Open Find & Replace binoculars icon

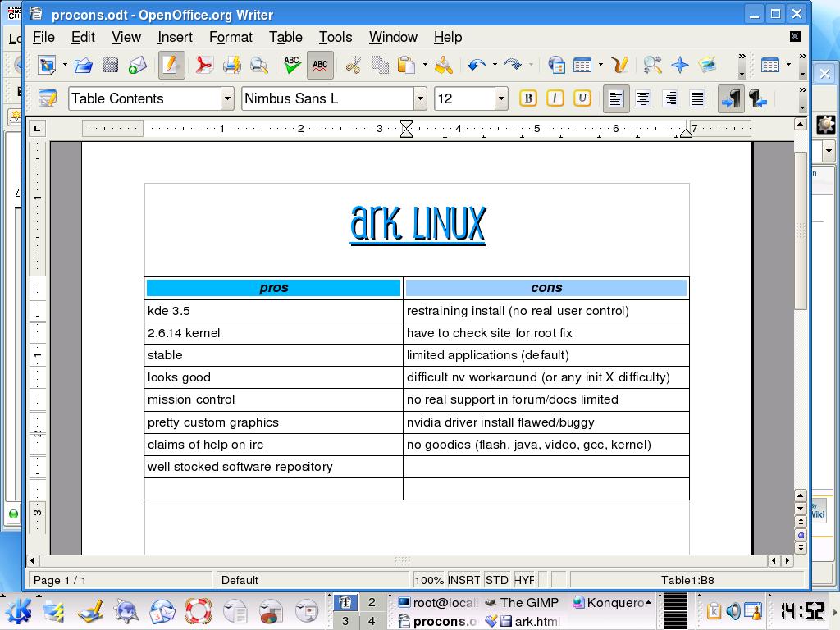[x=652, y=66]
